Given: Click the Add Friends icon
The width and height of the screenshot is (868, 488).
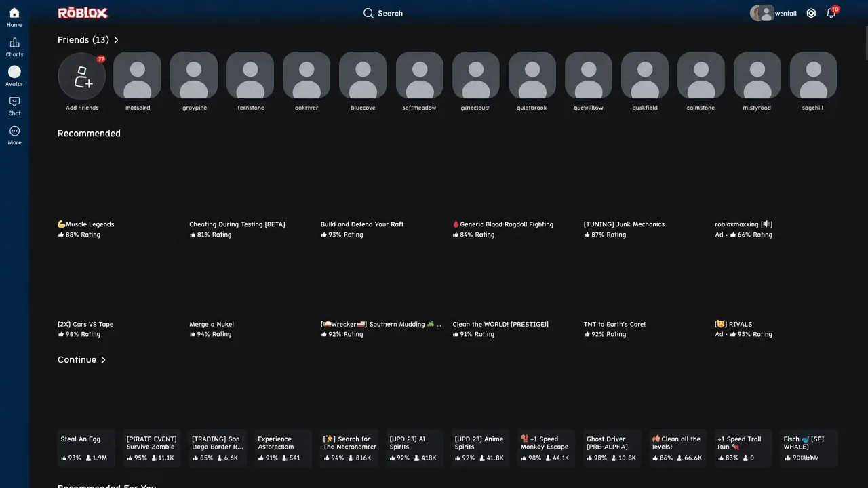Looking at the screenshot, I should tap(81, 77).
